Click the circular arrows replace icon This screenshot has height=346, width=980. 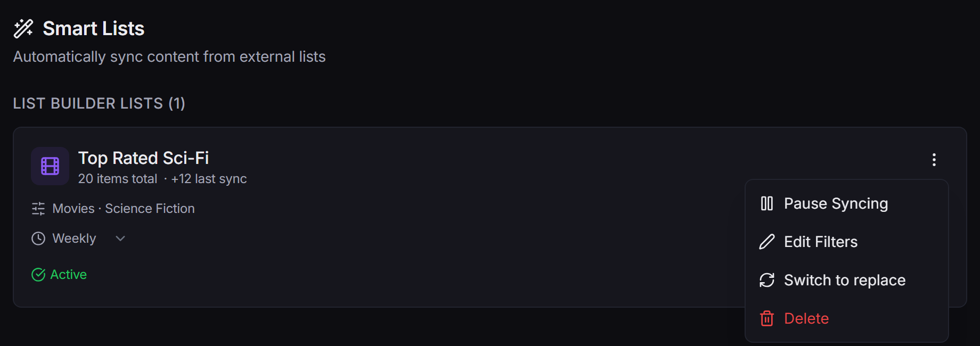pos(767,280)
